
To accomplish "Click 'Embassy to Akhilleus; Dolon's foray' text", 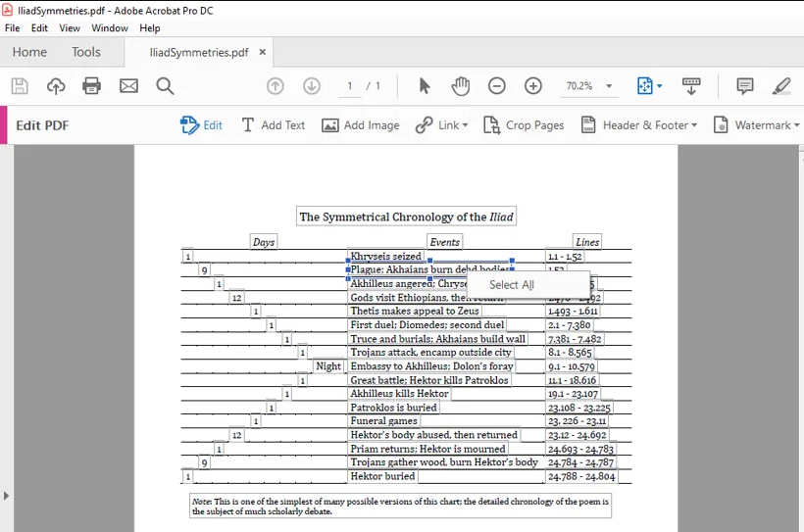I will (x=431, y=366).
